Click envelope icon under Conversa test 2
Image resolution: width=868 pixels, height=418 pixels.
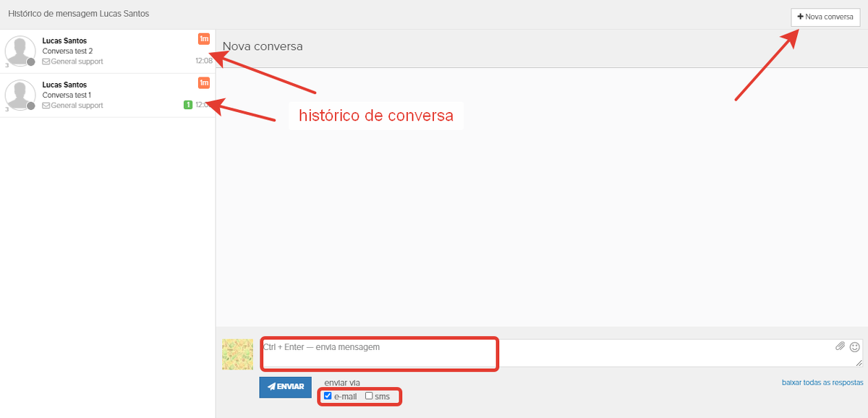(46, 62)
